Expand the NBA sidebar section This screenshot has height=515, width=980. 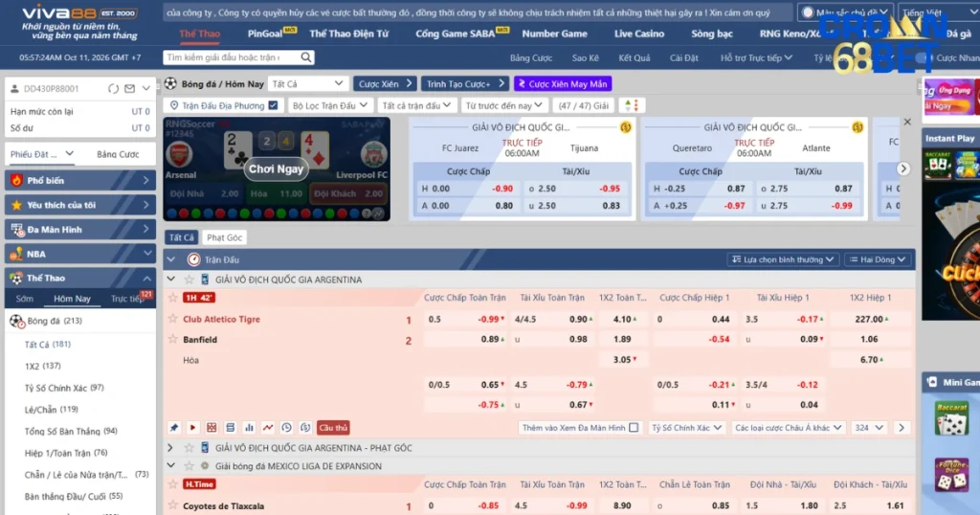click(146, 254)
